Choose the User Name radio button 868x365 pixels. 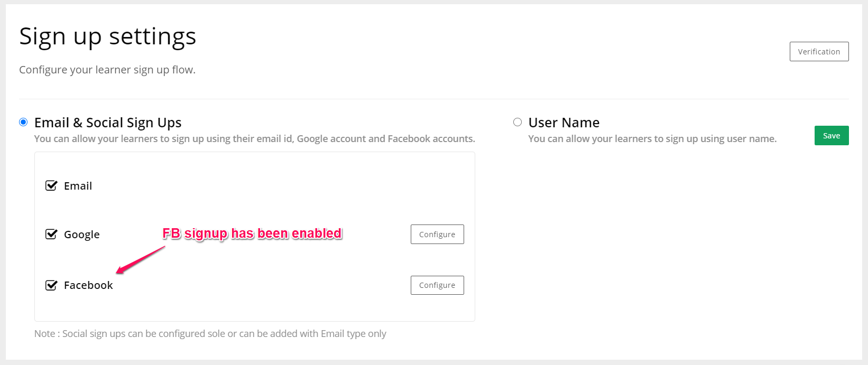(x=518, y=122)
